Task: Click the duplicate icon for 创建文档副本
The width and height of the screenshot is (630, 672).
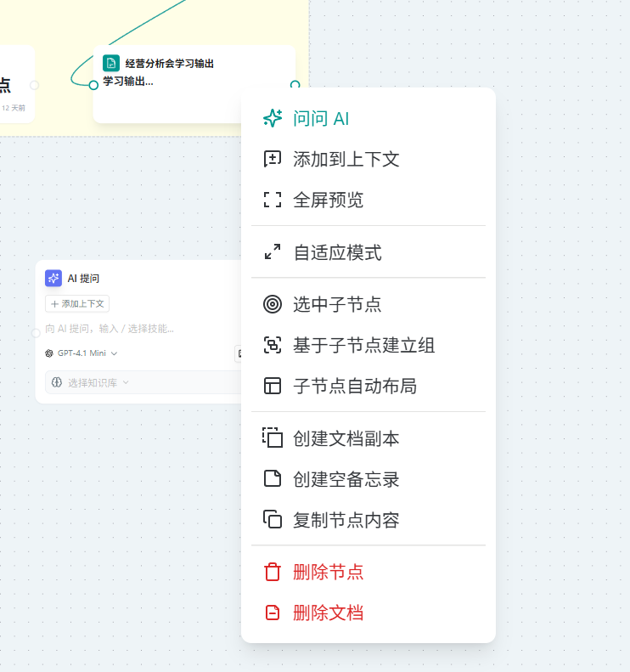Action: (273, 438)
